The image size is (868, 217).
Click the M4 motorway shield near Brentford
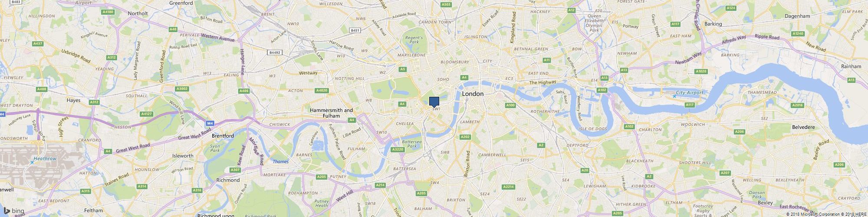(x=210, y=123)
